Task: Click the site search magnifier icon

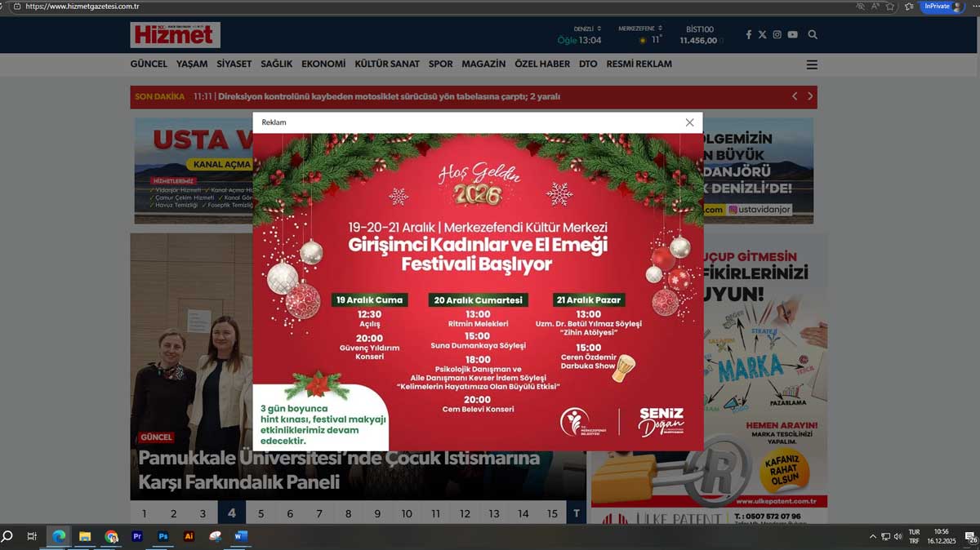Action: 813,35
